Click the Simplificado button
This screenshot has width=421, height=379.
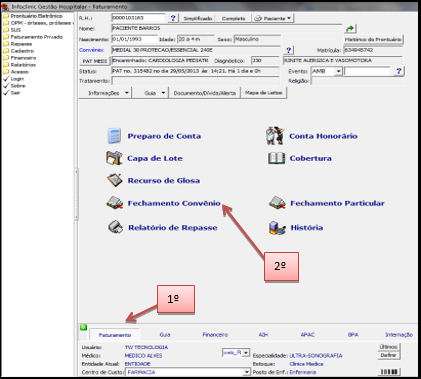[198, 18]
